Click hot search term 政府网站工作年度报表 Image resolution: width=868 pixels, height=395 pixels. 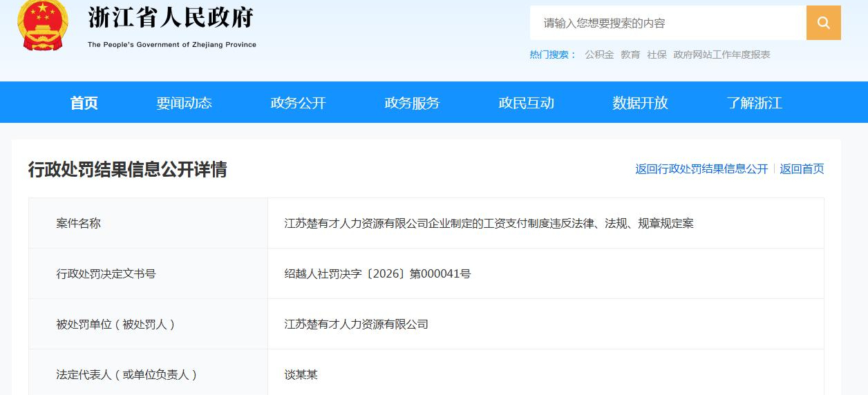[x=721, y=55]
